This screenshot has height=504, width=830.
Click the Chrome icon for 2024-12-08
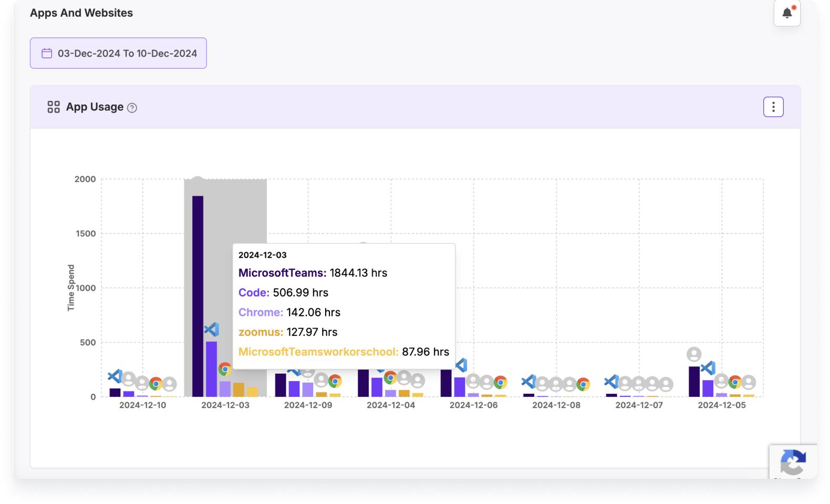pyautogui.click(x=583, y=384)
